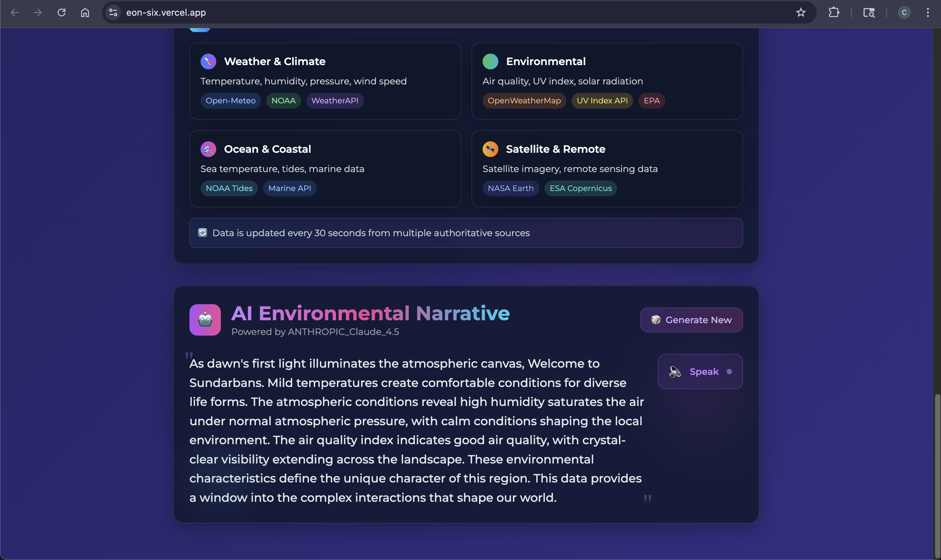Image resolution: width=941 pixels, height=560 pixels.
Task: Click the AI robot narrative icon
Action: point(205,320)
